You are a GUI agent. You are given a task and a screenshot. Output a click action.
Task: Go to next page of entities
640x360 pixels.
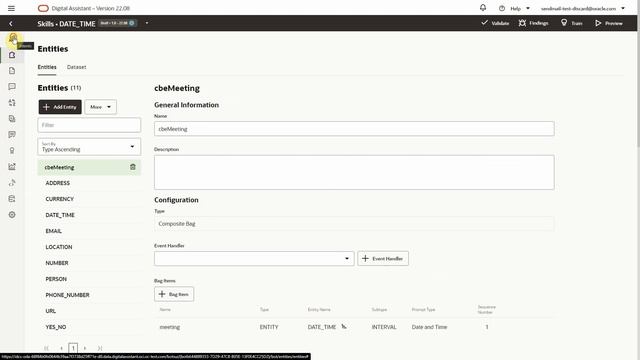click(85, 348)
